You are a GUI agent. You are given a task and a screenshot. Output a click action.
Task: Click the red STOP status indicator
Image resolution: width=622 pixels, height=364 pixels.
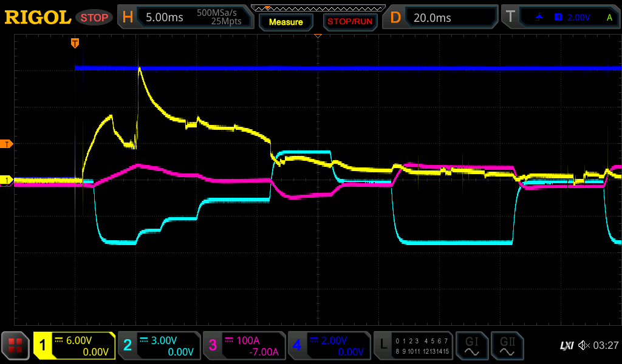coord(94,18)
